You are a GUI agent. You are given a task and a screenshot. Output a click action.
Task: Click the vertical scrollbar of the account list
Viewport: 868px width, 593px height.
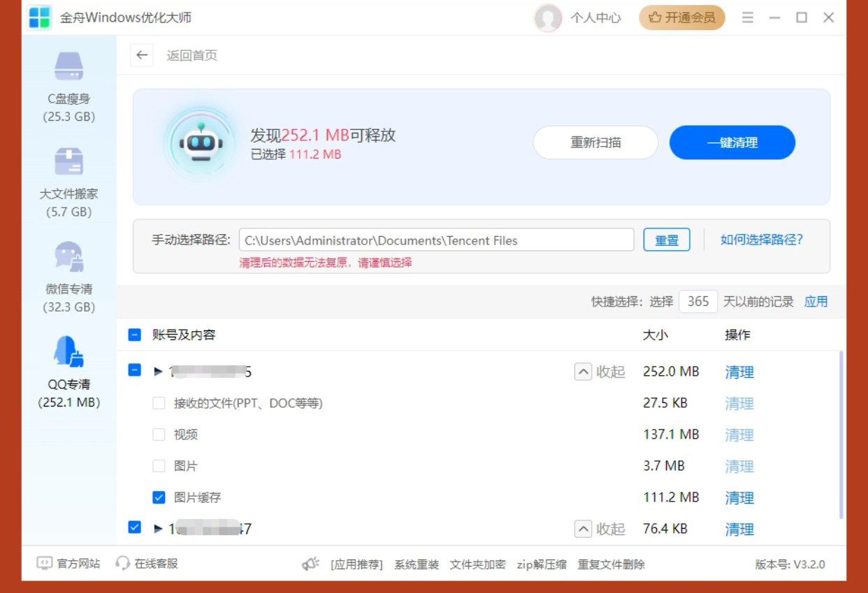[841, 434]
